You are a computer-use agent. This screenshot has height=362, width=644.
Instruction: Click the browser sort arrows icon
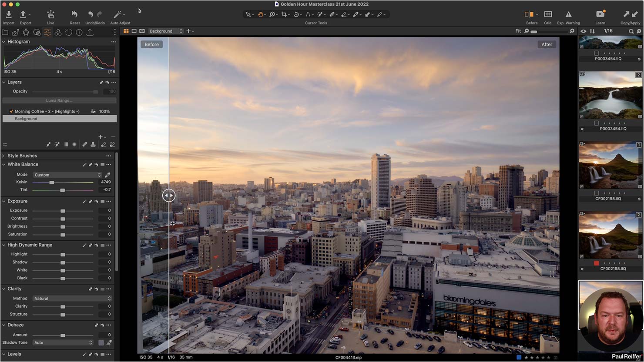(592, 31)
